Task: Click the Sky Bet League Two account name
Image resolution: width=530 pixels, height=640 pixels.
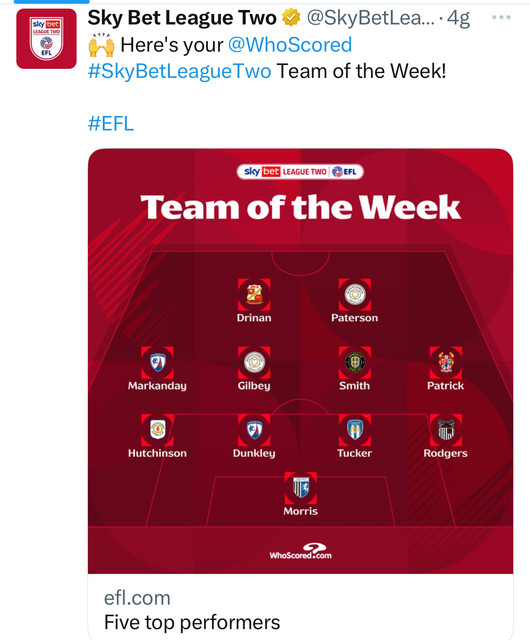Action: pos(182,18)
